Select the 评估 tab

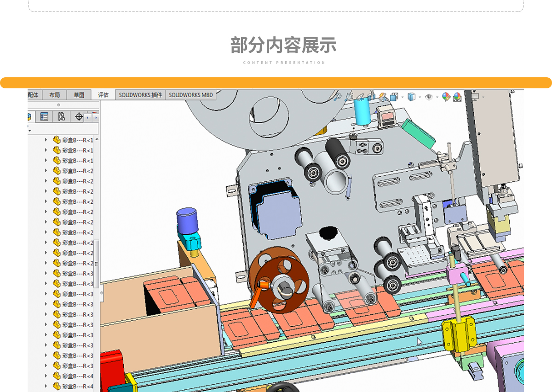[x=103, y=95]
